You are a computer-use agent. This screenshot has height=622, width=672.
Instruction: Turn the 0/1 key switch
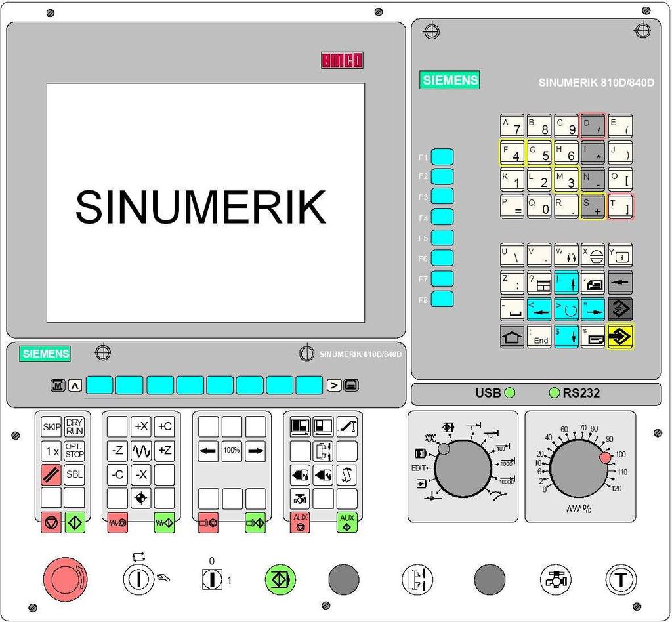click(212, 579)
